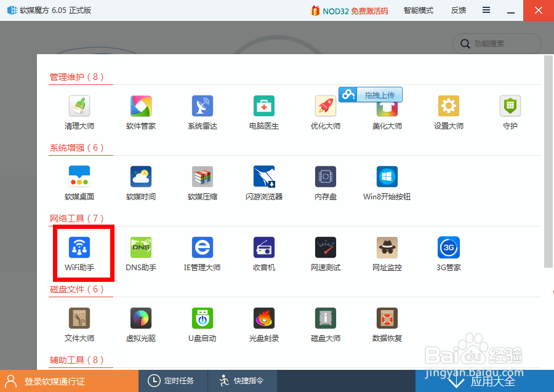This screenshot has height=392, width=554.
Task: Select 辅助工具 (8) category header
Action: (77, 360)
